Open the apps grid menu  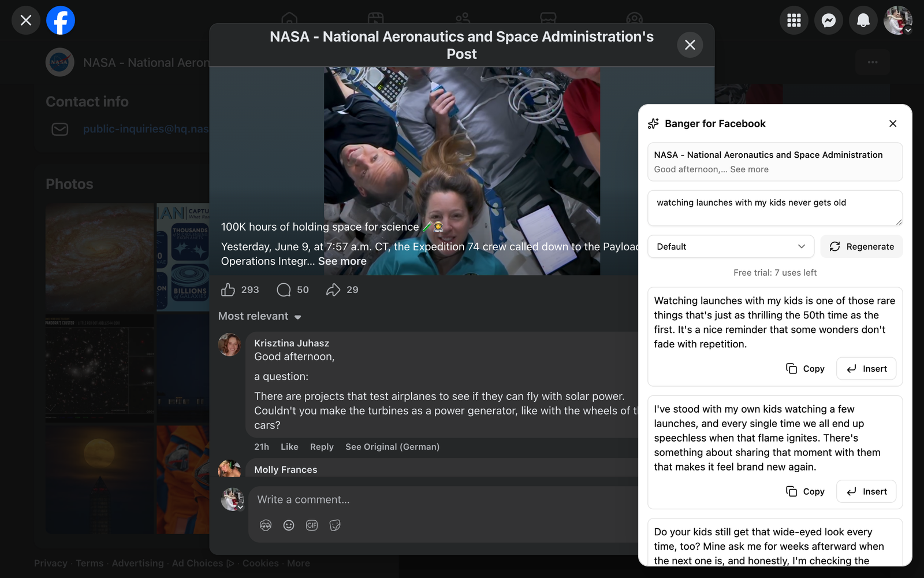(x=794, y=20)
